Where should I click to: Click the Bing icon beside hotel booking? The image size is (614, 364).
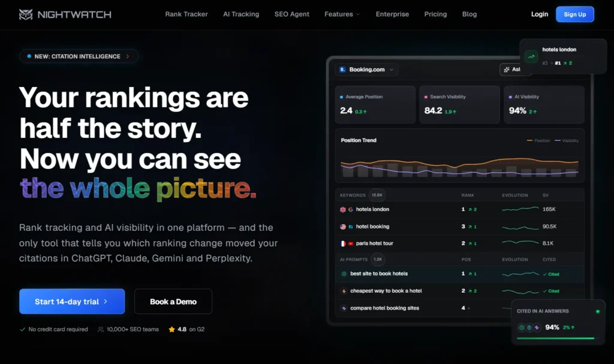pos(350,227)
